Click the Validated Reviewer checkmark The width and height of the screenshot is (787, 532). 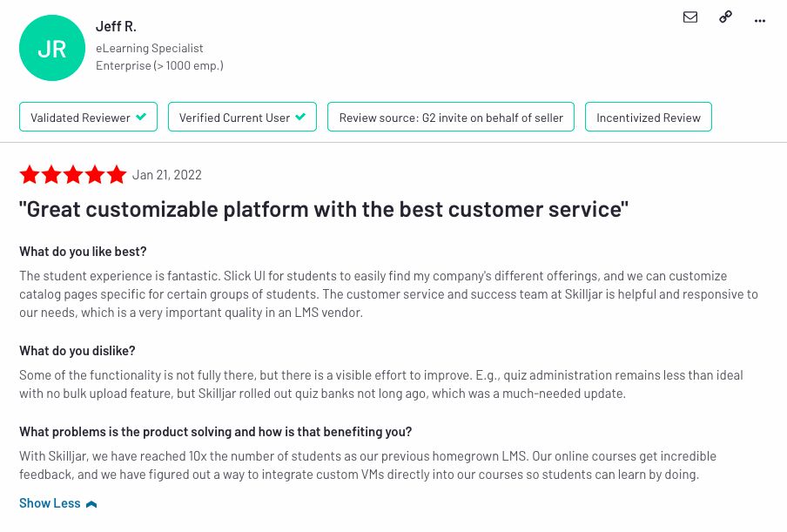(142, 117)
